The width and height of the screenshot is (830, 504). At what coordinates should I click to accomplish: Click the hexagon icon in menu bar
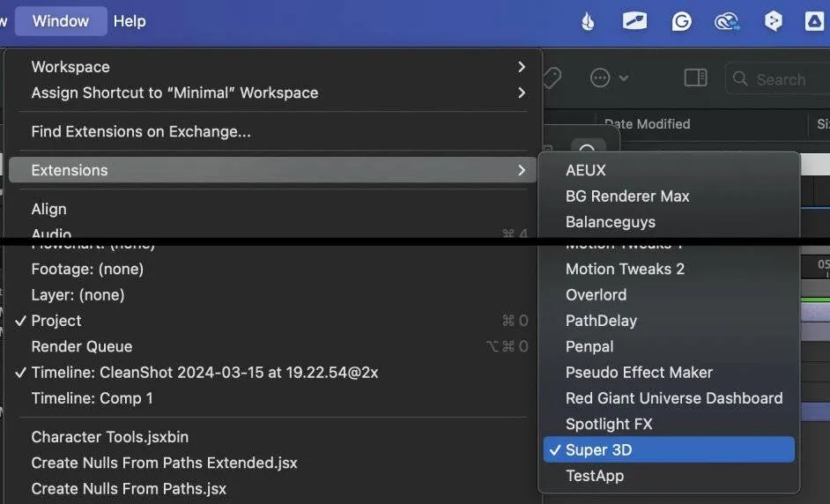coord(774,21)
